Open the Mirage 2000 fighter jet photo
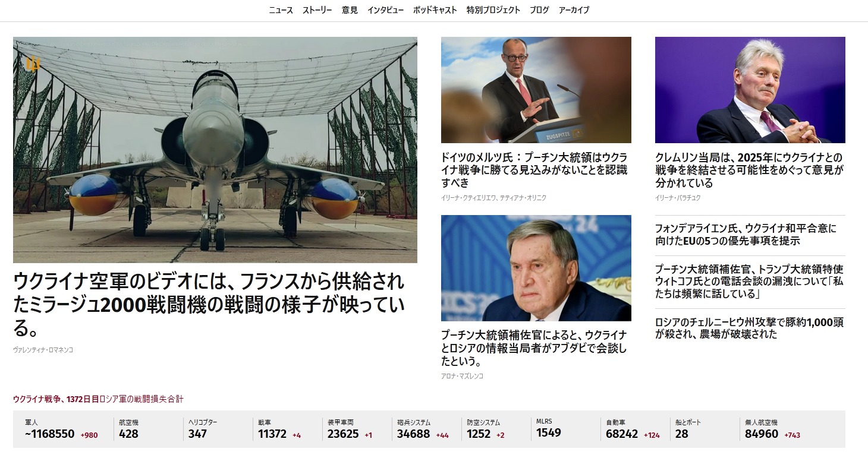 point(215,150)
